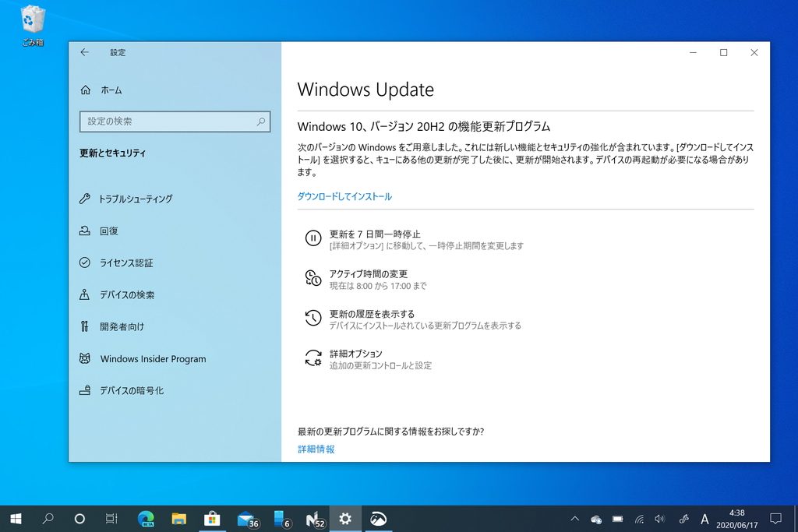Screen dimensions: 798x532
Task: Launch Microsoft Edge Beta from the taskbar
Action: [x=146, y=518]
